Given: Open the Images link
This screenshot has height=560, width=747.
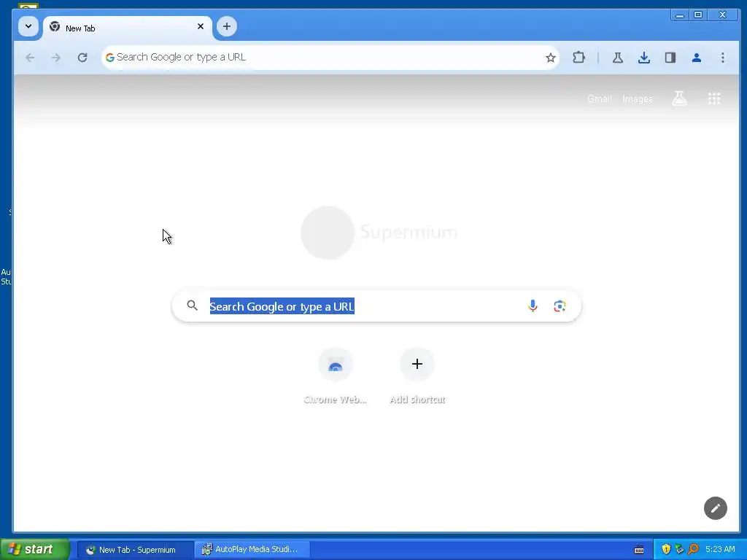Looking at the screenshot, I should click(638, 99).
